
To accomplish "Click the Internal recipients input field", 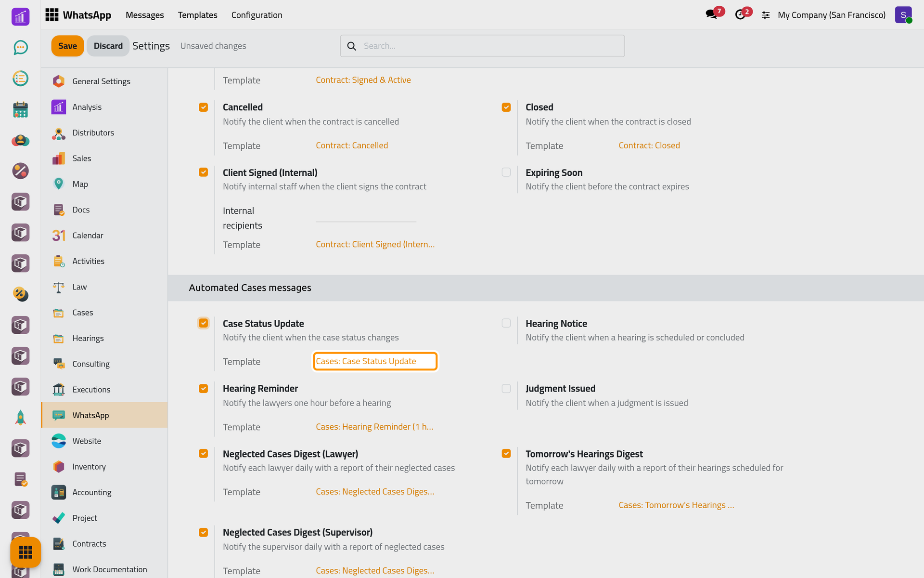I will [x=366, y=215].
